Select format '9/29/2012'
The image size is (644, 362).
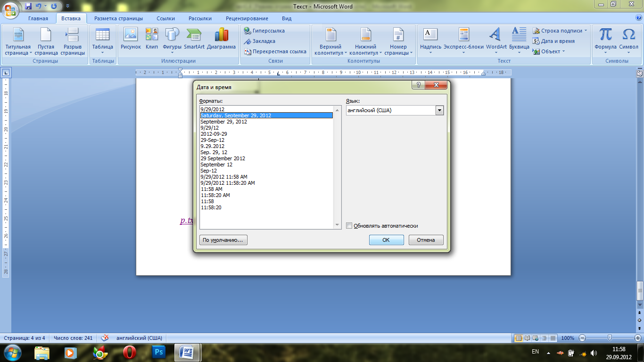266,109
